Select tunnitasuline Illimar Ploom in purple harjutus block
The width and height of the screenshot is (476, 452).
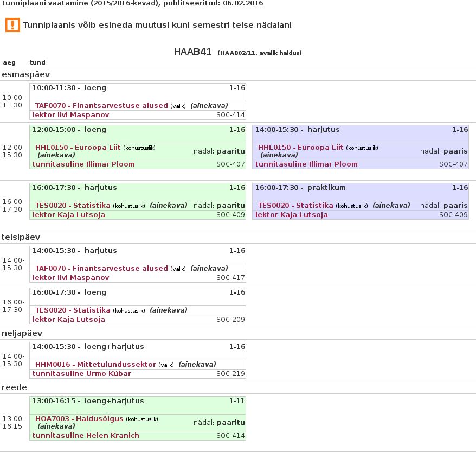[306, 164]
